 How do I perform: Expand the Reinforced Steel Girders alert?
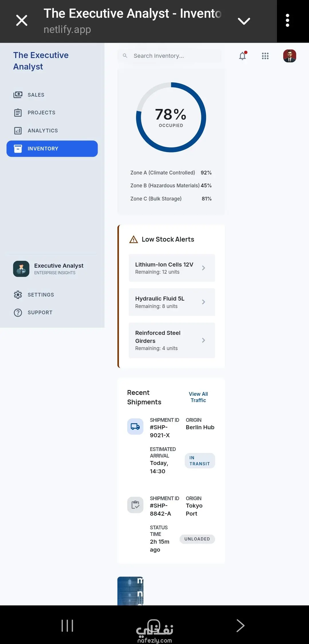[203, 340]
